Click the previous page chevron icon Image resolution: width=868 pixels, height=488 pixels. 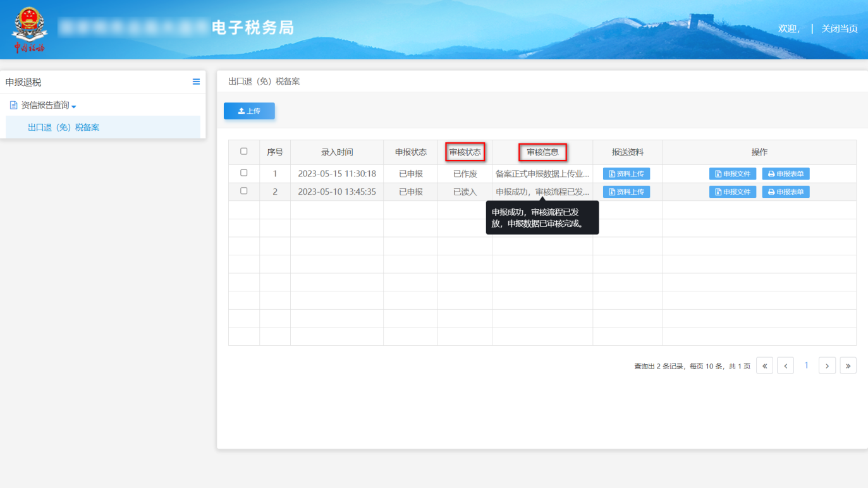[785, 365]
